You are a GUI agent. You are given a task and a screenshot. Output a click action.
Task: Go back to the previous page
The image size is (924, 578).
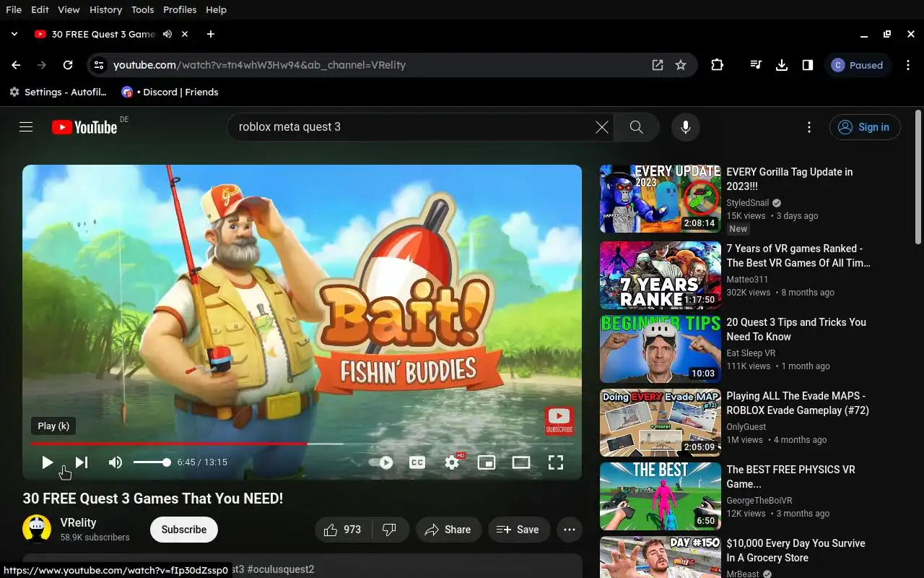tap(16, 65)
